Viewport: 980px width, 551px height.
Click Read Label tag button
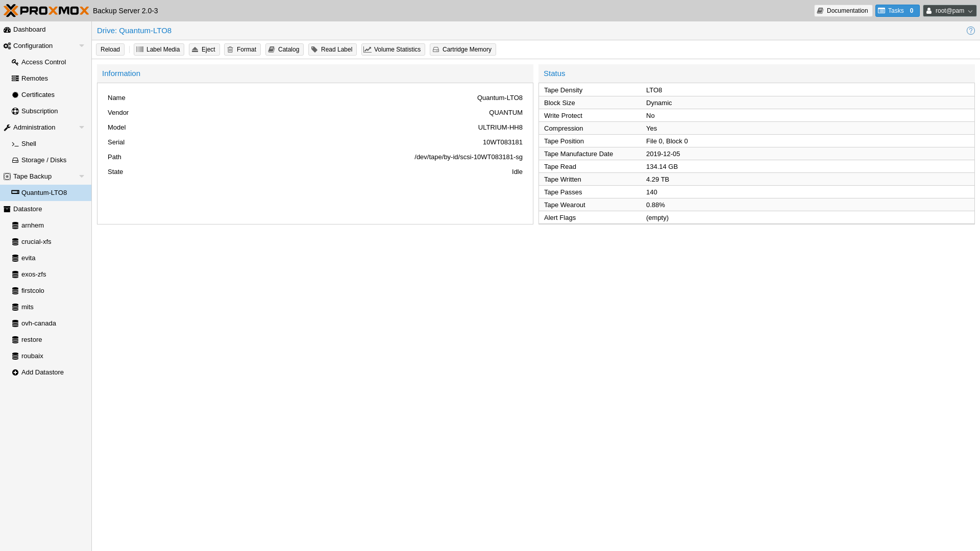click(332, 49)
